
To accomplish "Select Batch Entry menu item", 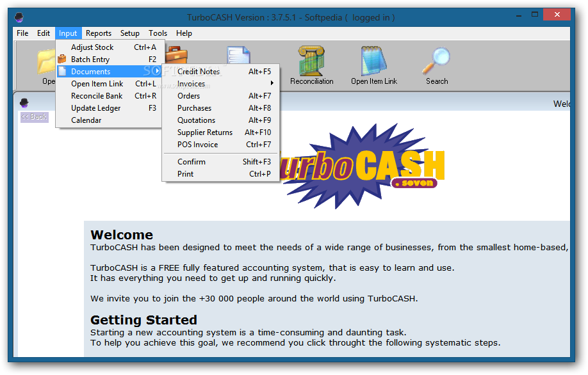I will [110, 59].
